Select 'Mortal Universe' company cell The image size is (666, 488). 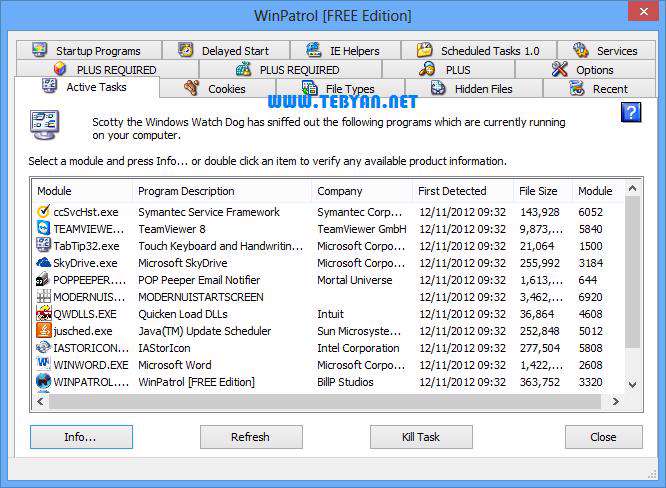point(355,280)
